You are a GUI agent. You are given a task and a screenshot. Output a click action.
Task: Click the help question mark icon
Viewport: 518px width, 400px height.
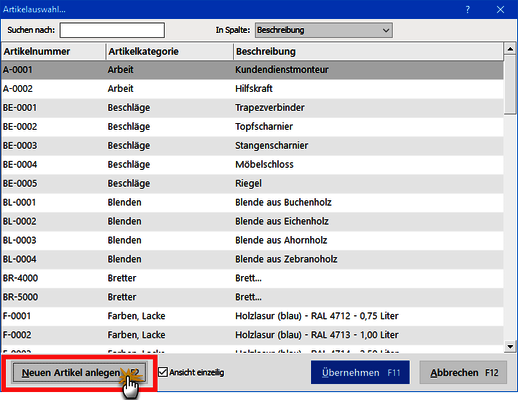(x=468, y=10)
